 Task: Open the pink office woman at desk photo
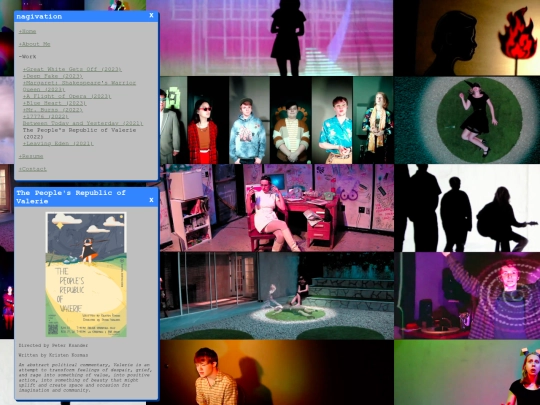[x=277, y=208]
